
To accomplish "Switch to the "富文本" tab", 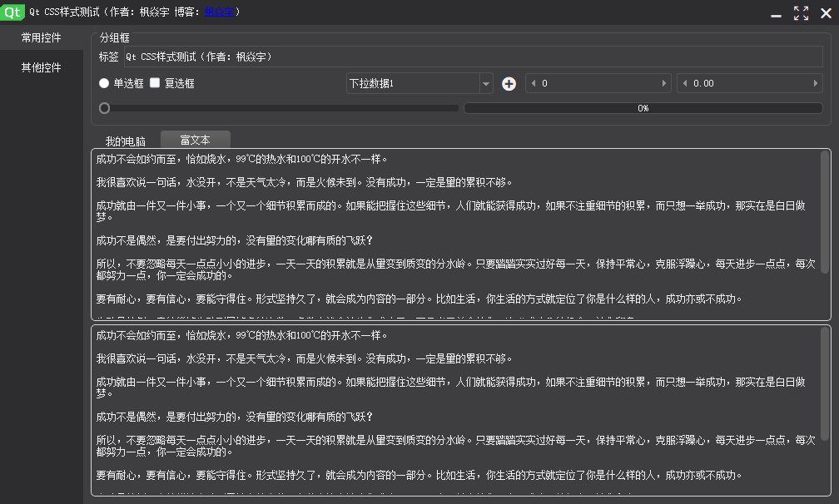I will [195, 140].
